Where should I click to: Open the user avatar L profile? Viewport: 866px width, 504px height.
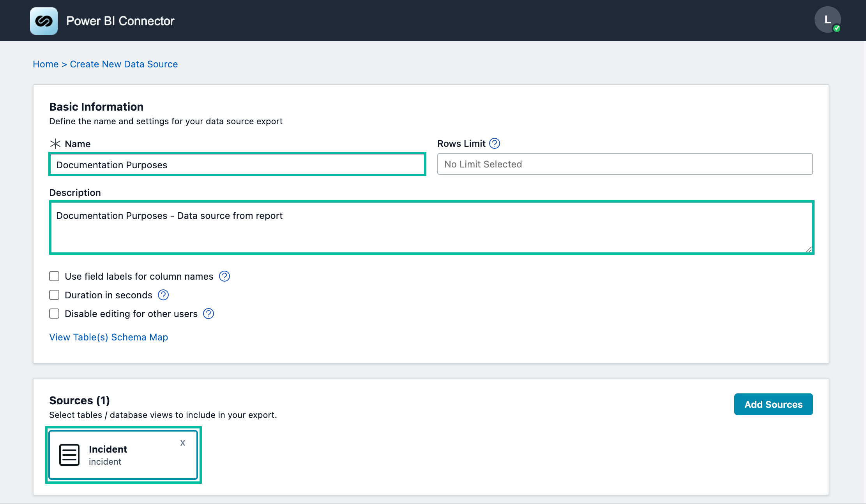point(827,20)
